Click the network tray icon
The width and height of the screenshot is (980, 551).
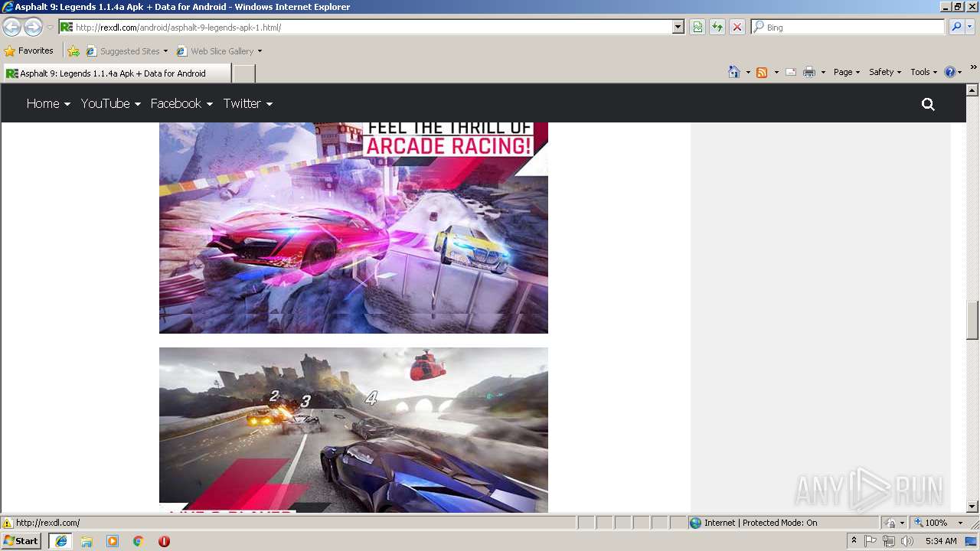click(889, 541)
